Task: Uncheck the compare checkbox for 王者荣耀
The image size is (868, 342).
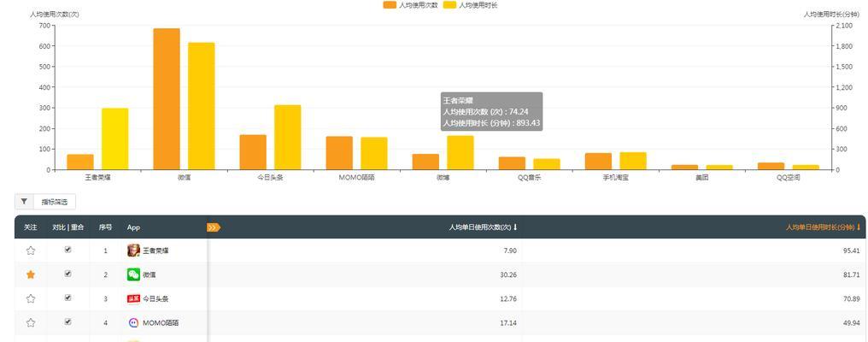Action: click(x=68, y=250)
